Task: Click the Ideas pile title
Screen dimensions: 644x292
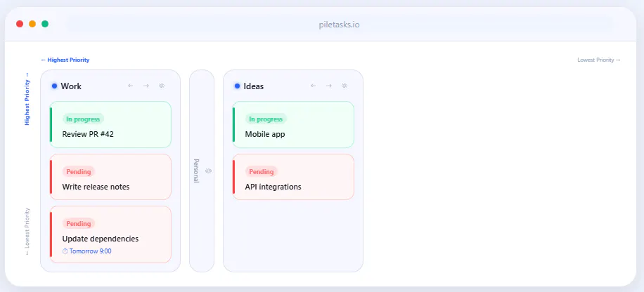Action: coord(253,86)
